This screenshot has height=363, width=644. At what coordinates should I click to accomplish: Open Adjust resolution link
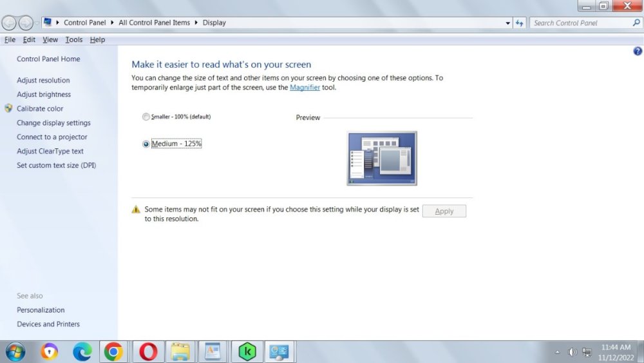point(43,80)
